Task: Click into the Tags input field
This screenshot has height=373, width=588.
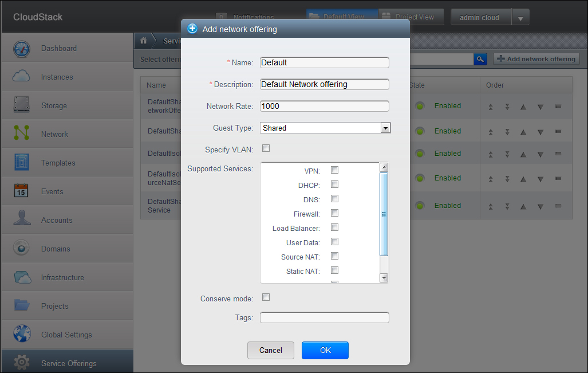Action: (x=324, y=317)
